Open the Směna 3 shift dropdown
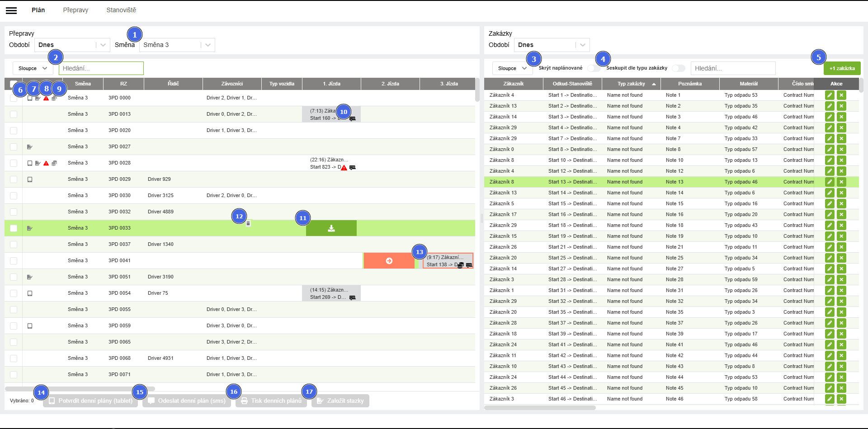Screen dimensions: 868x429 click(177, 45)
